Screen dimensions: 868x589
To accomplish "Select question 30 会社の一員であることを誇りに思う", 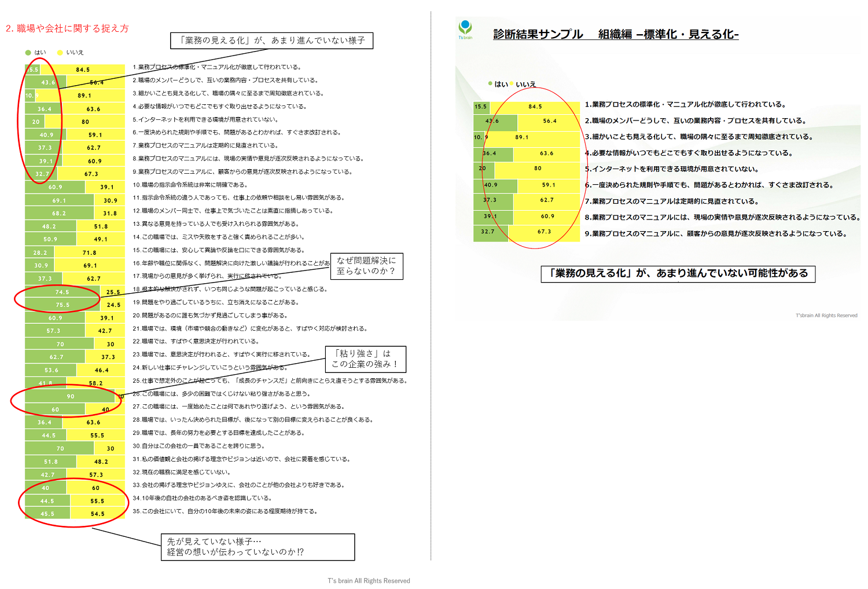I will pyautogui.click(x=198, y=446).
